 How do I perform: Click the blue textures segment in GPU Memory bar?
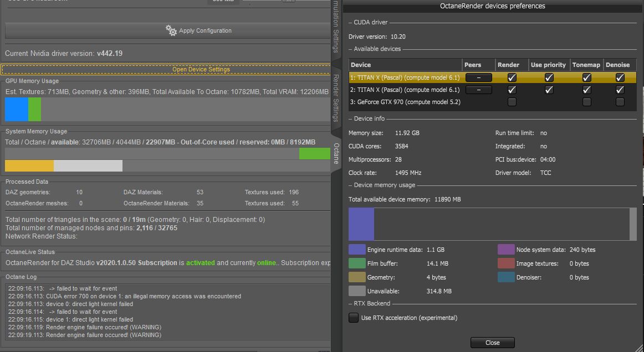(17, 109)
